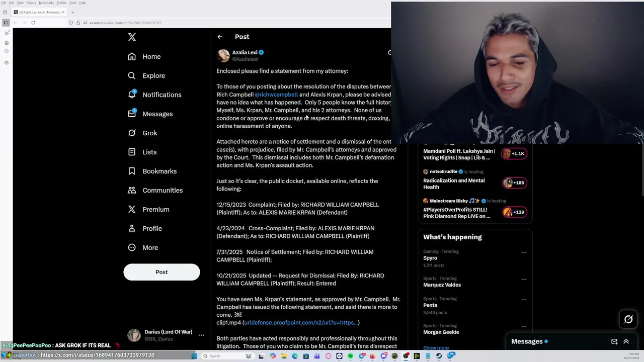Open the History menu
Image resolution: width=644 pixels, height=362 pixels.
[31, 3]
